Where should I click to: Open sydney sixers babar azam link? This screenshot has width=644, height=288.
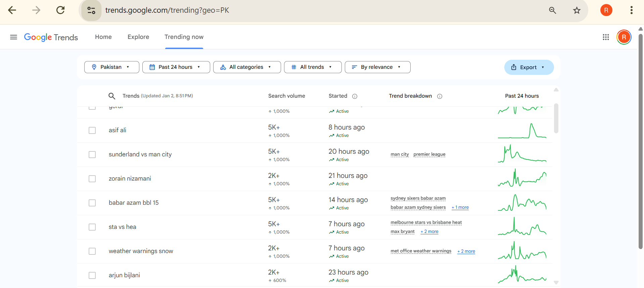(418, 198)
